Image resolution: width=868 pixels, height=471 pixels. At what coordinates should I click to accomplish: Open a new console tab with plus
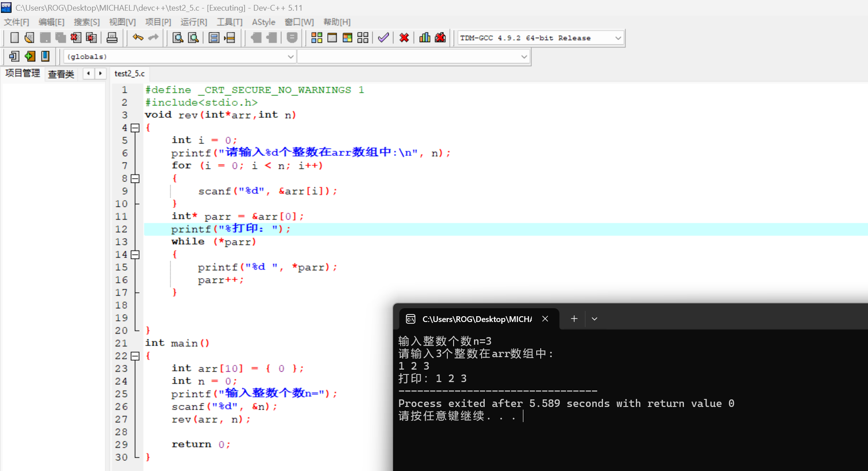pos(574,319)
